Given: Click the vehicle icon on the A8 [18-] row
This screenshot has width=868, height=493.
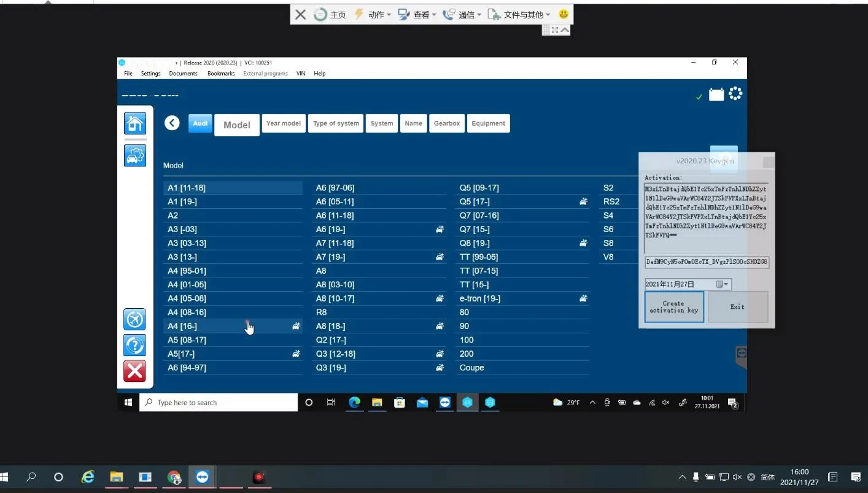Looking at the screenshot, I should coord(440,326).
